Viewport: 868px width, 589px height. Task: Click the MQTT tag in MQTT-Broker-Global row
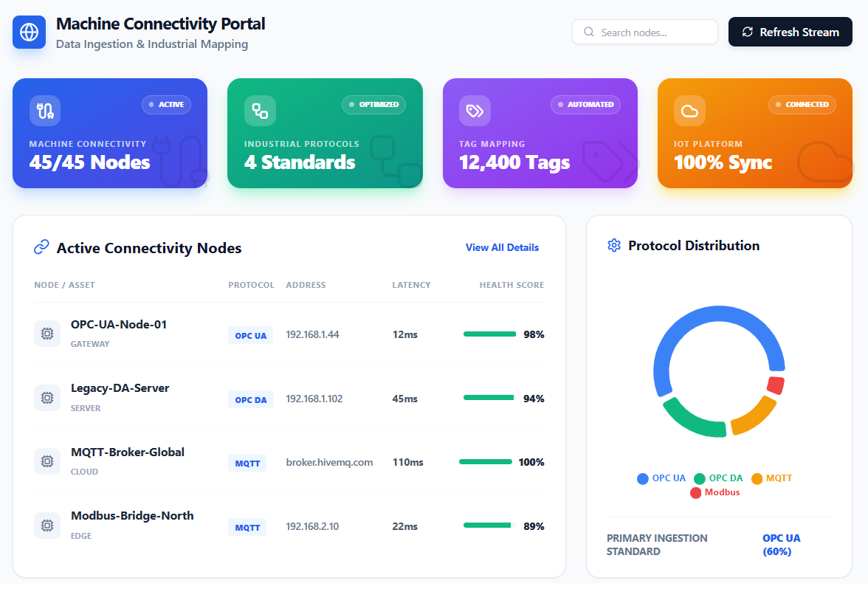click(247, 464)
